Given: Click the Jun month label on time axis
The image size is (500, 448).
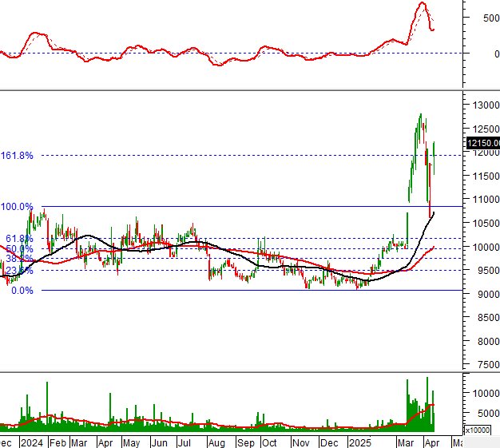Looking at the screenshot, I should 159,443.
